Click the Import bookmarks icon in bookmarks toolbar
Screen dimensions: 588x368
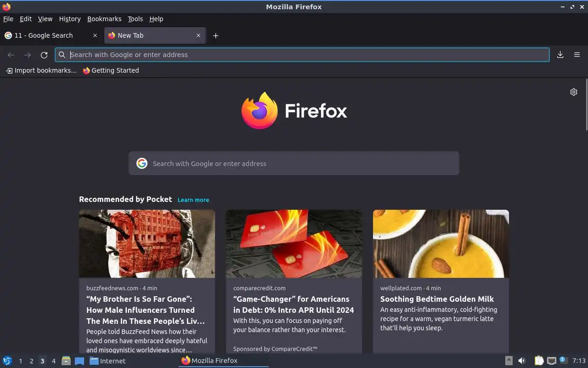click(9, 70)
